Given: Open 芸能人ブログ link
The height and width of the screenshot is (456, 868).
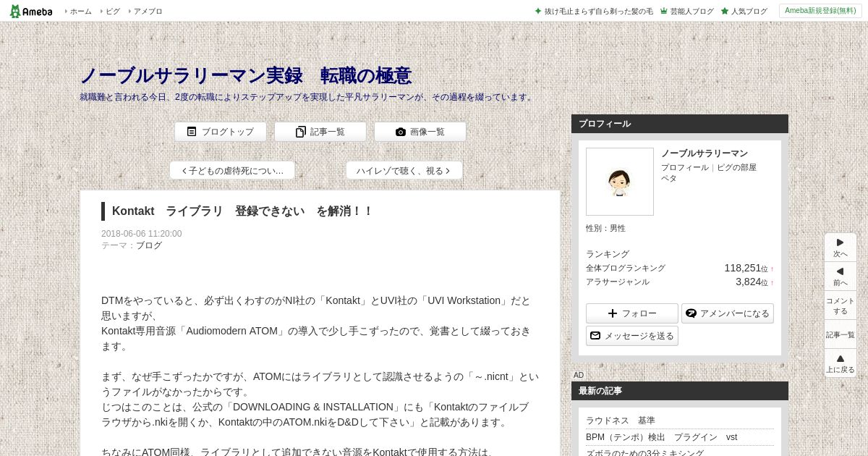Looking at the screenshot, I should (692, 12).
